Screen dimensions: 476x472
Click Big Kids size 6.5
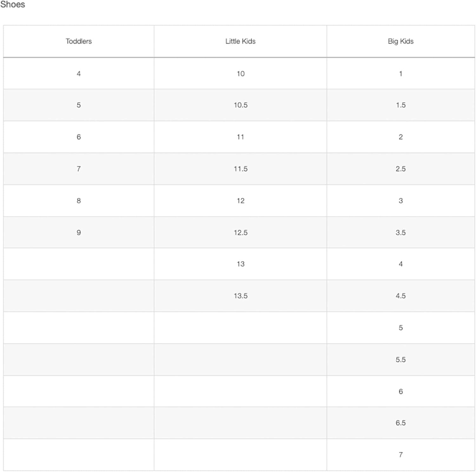click(x=400, y=423)
